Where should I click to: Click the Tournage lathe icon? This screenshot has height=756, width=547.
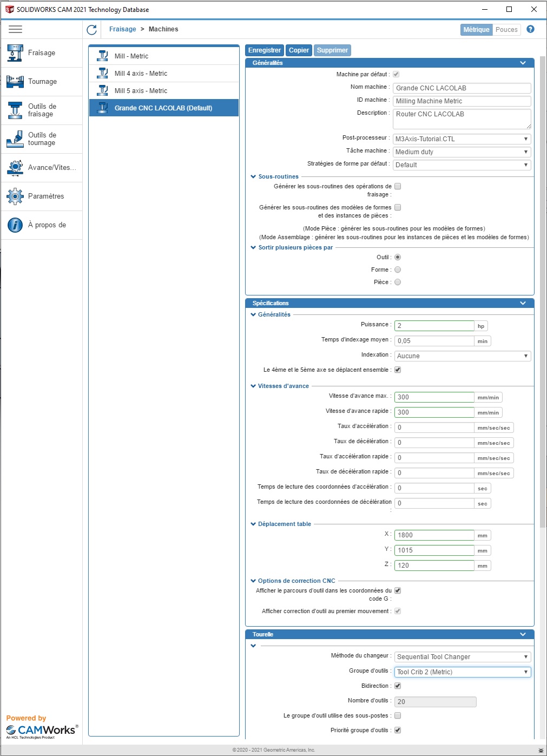[15, 82]
